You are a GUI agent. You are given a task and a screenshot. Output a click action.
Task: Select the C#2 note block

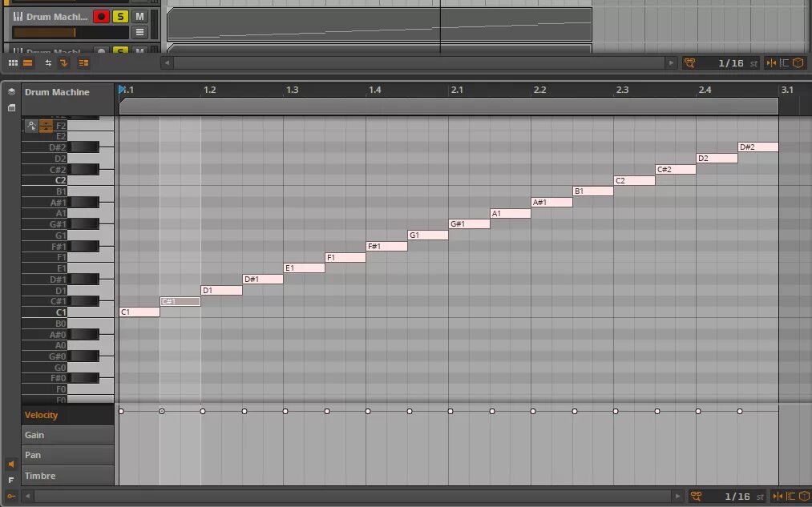(x=676, y=169)
